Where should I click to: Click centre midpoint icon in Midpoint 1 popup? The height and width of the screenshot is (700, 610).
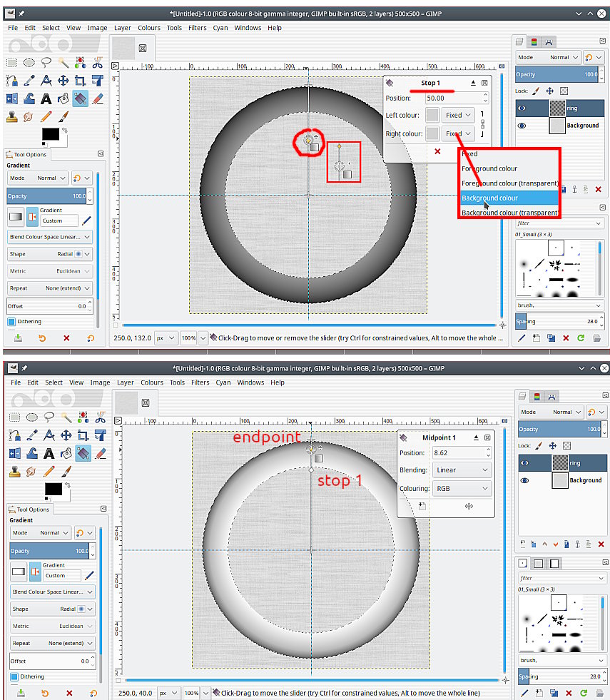point(469,506)
